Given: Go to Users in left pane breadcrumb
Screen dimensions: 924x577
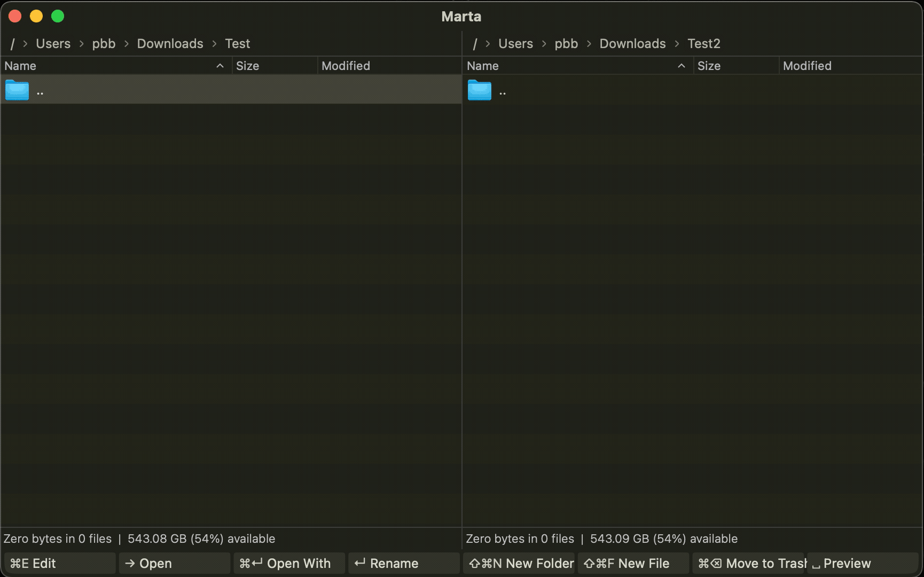Looking at the screenshot, I should [53, 44].
